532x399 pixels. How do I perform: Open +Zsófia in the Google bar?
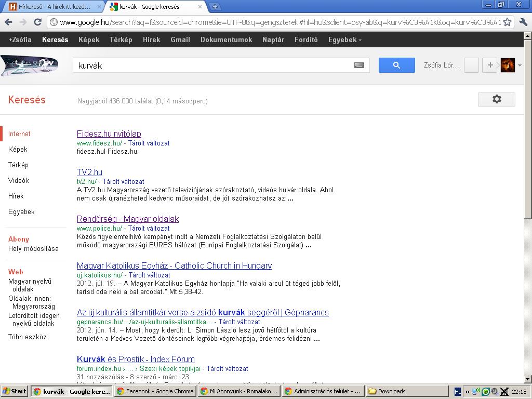pyautogui.click(x=20, y=39)
